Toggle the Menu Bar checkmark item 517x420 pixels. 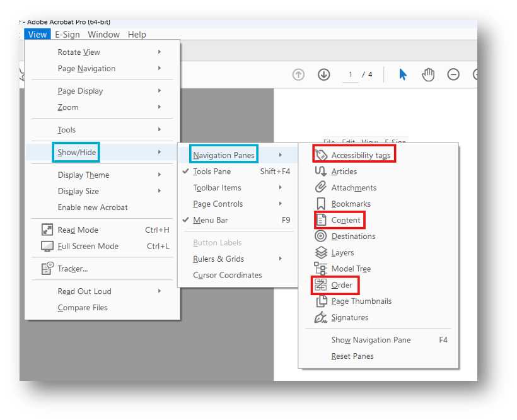(238, 220)
